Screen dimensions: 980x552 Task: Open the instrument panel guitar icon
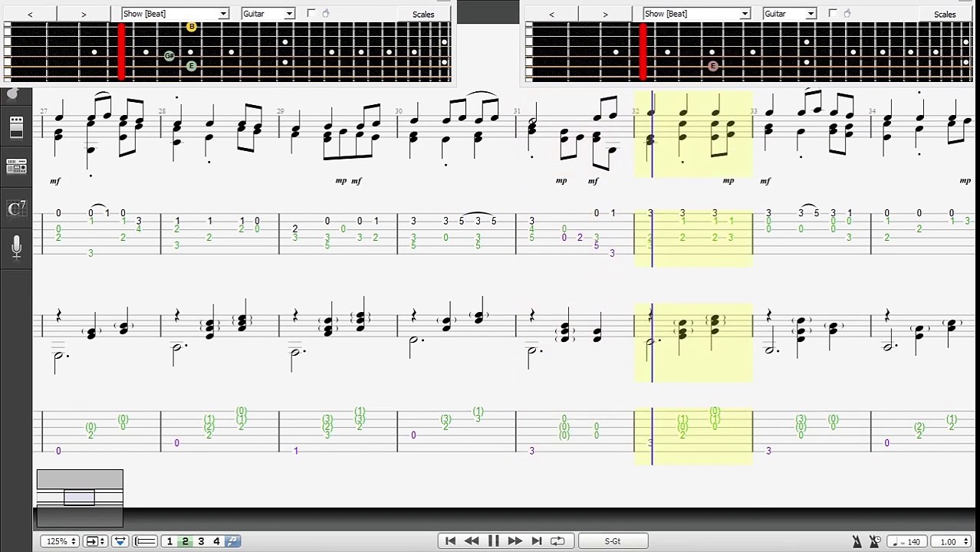tap(12, 94)
